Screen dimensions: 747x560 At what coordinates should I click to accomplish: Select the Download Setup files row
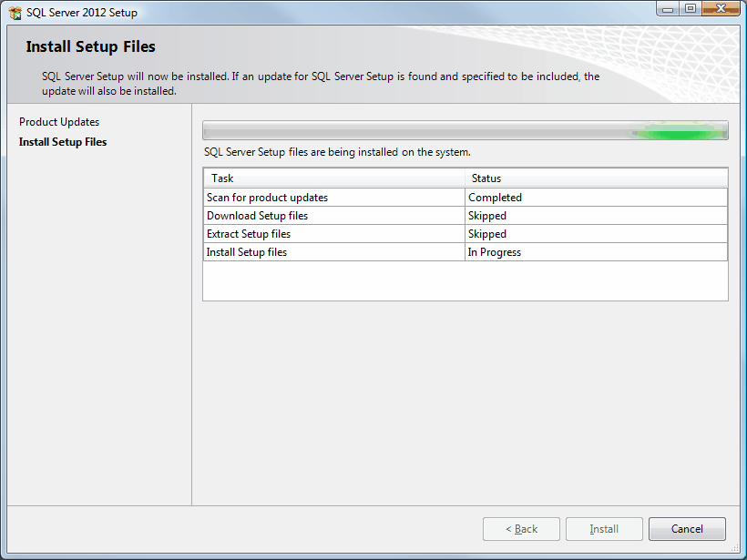(x=466, y=216)
